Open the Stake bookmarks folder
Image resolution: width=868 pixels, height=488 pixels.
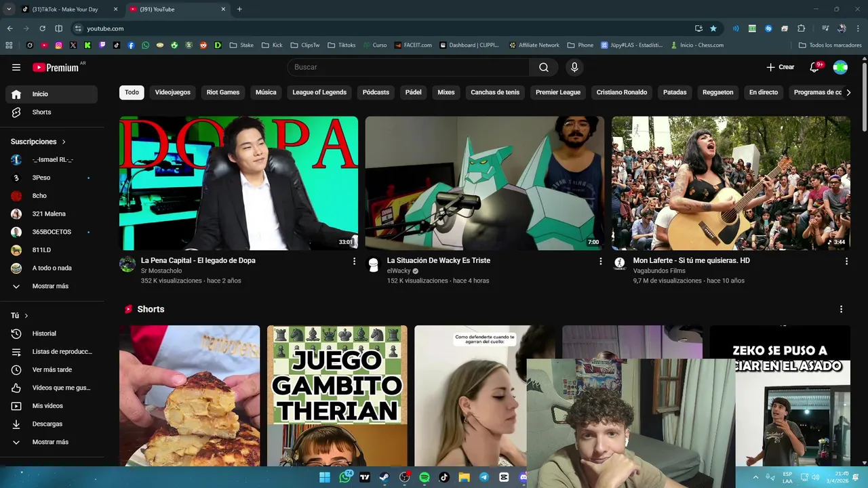click(x=241, y=45)
